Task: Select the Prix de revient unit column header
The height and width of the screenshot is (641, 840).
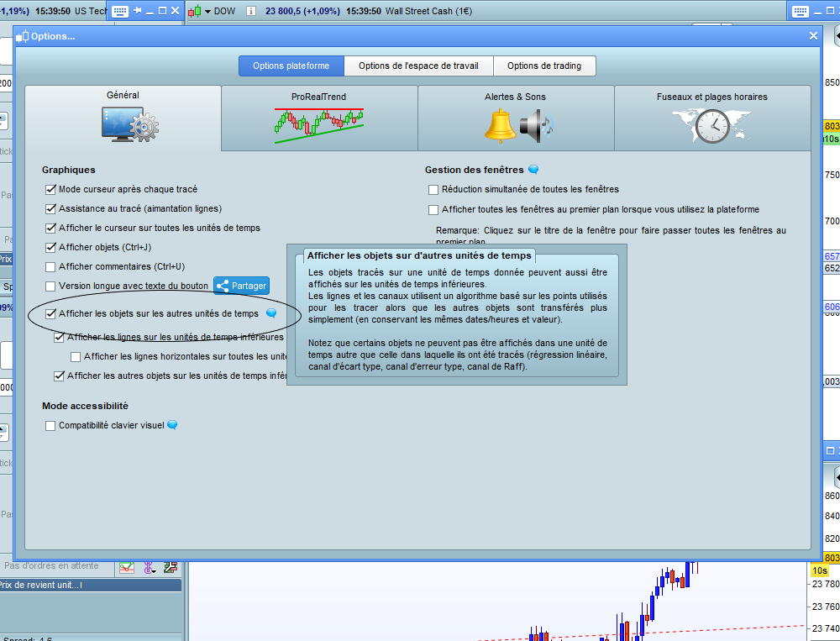Action: click(x=90, y=585)
